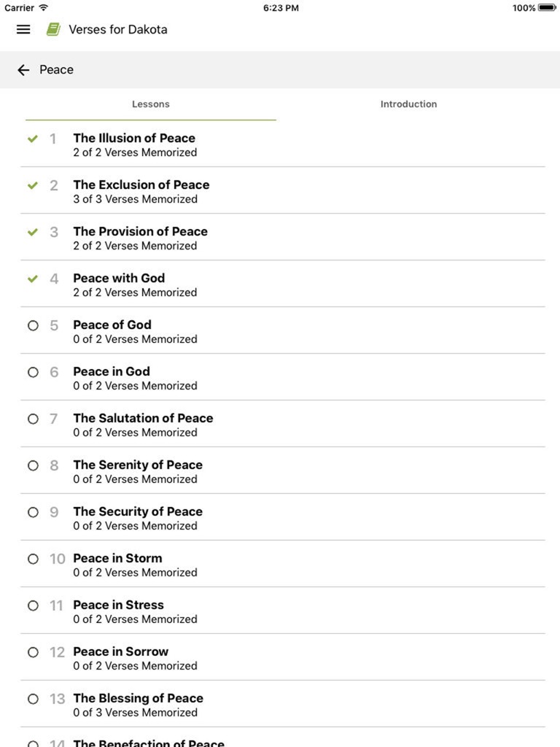Select the Peace in Sorrow lesson
This screenshot has height=747, width=560.
(x=121, y=658)
